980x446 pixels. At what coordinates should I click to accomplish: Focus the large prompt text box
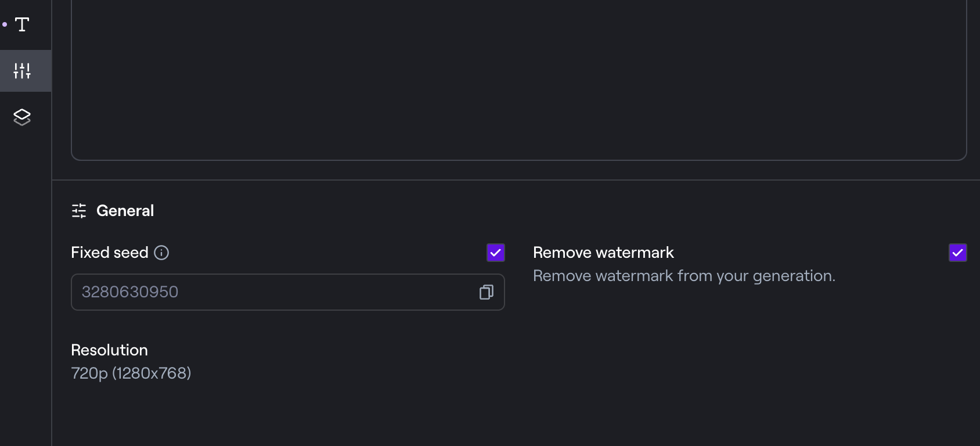tap(518, 81)
